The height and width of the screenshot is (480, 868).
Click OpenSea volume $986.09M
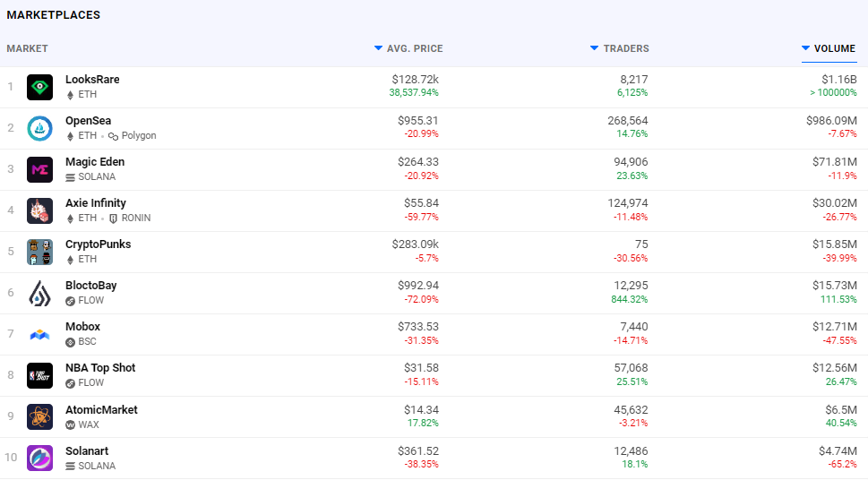(x=831, y=121)
